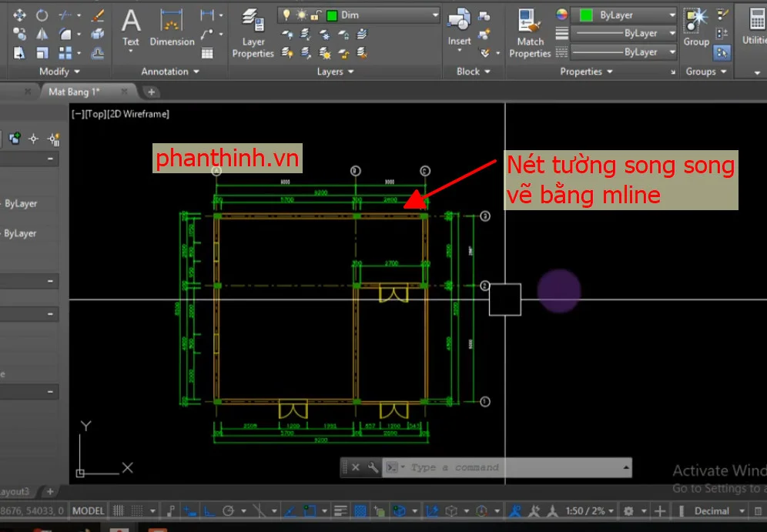Click green swatch in Dim layer box
The width and height of the screenshot is (767, 532).
[332, 15]
